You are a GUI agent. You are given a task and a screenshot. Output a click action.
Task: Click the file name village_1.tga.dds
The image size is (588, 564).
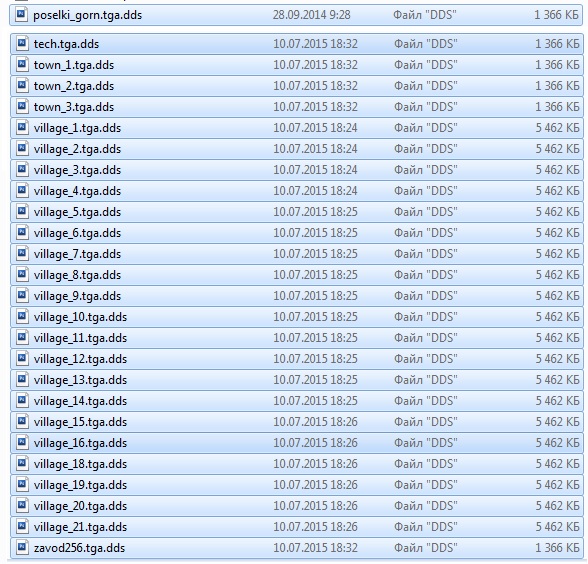tap(77, 128)
